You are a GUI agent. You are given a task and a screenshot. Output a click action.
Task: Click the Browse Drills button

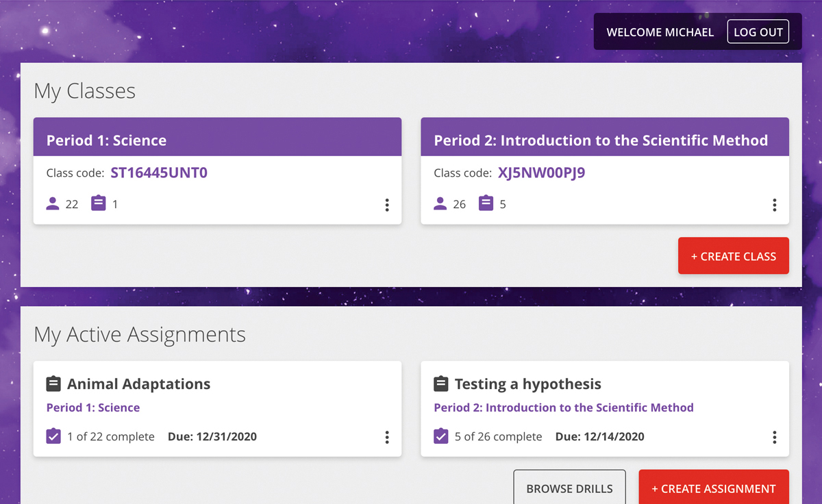pyautogui.click(x=569, y=488)
